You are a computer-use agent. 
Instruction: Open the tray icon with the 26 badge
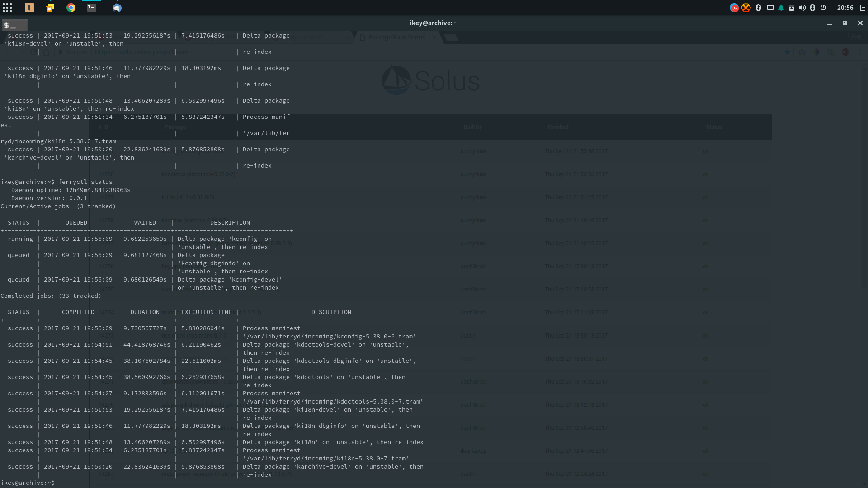click(x=734, y=8)
